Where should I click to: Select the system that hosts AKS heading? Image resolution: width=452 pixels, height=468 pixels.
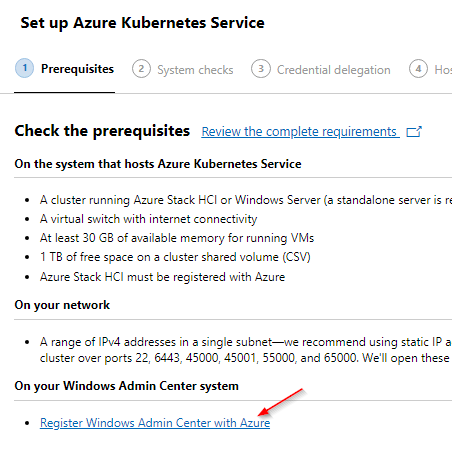pyautogui.click(x=158, y=164)
